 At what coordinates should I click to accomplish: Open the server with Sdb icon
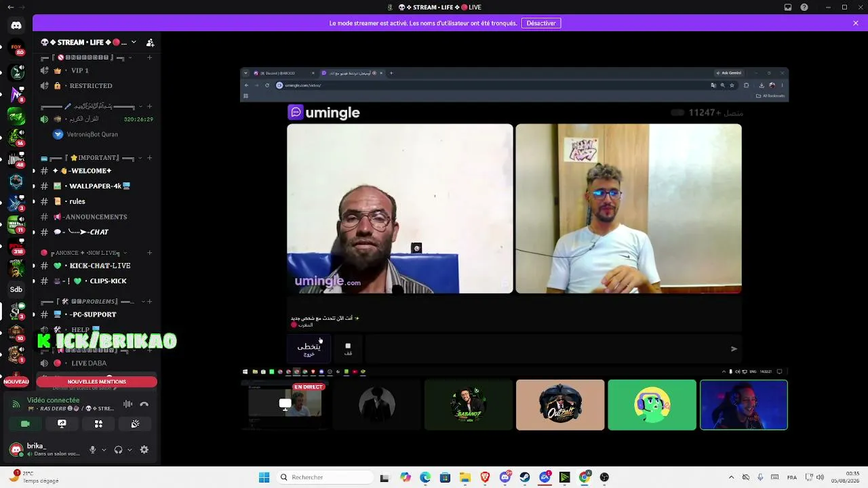click(x=16, y=289)
